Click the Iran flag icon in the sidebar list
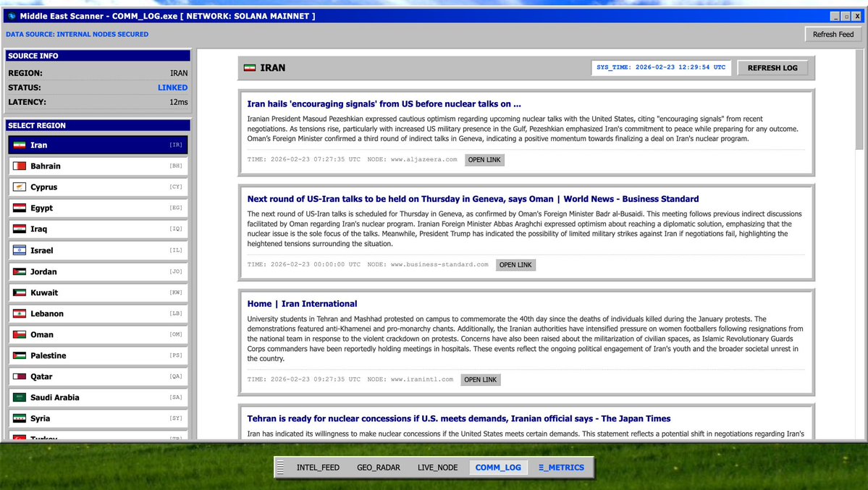The height and width of the screenshot is (490, 868). (x=20, y=145)
